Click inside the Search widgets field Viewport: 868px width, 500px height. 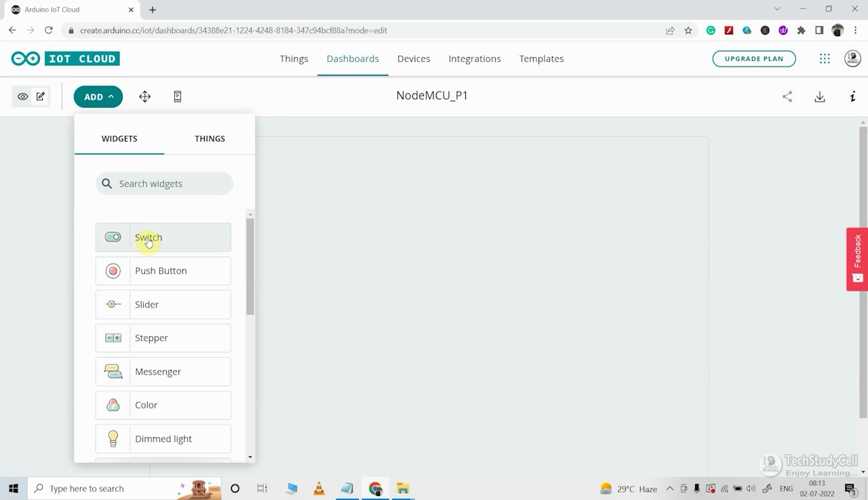coord(164,183)
